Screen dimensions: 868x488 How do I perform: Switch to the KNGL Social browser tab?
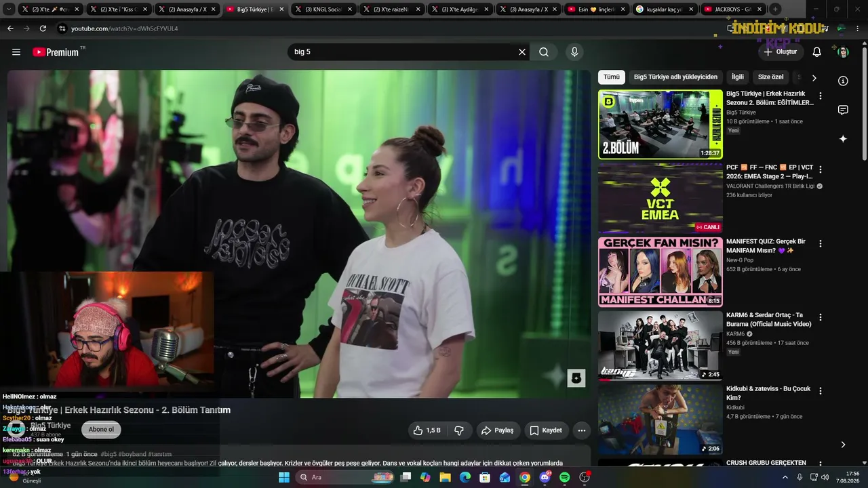pos(324,9)
